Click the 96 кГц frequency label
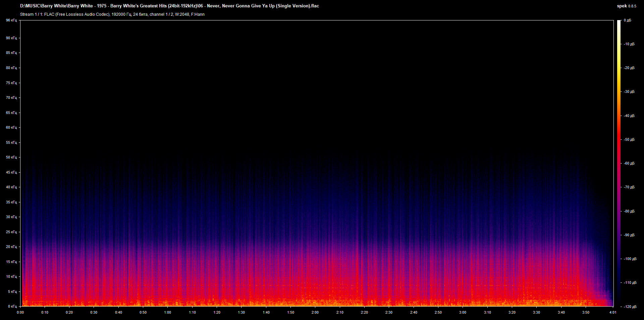644x320 pixels. click(11, 20)
